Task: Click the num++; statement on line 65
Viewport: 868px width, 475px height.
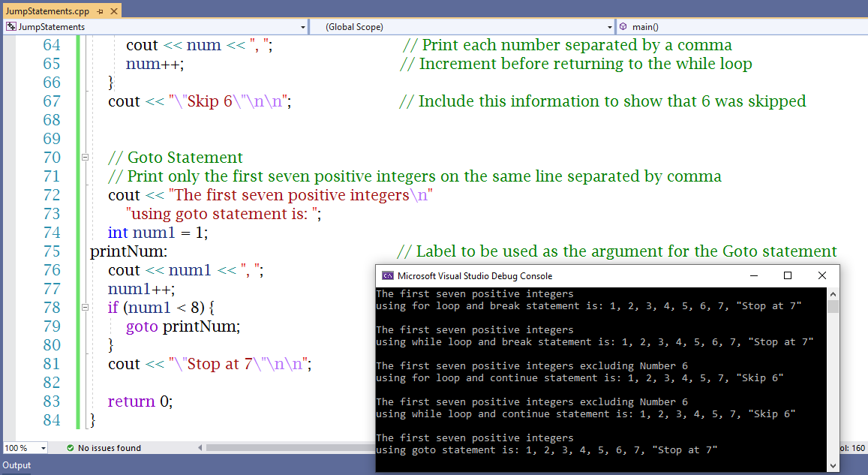Action: 155,64
